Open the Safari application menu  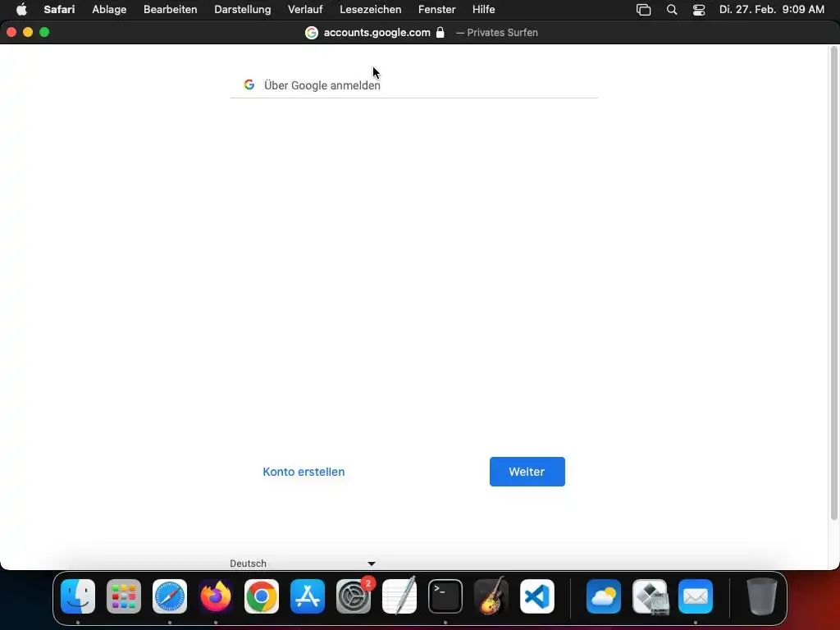[x=59, y=10]
